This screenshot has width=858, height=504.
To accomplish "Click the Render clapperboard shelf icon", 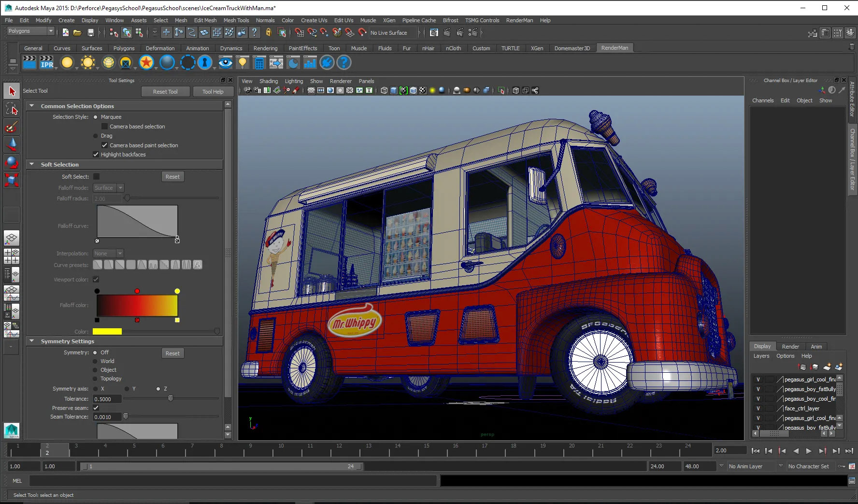I will click(x=29, y=63).
